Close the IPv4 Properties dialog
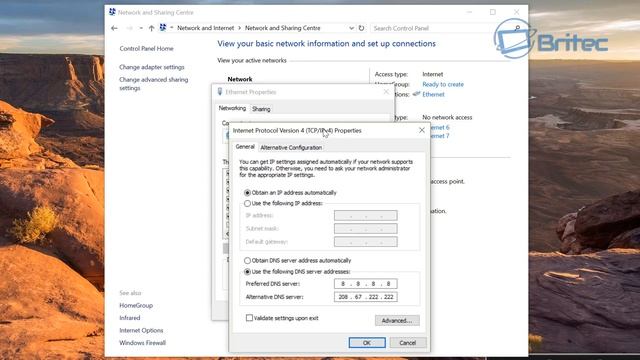 click(x=422, y=130)
